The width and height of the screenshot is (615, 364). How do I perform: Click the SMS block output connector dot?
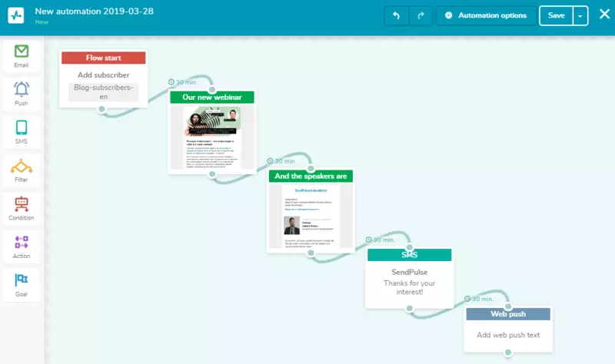click(x=410, y=309)
